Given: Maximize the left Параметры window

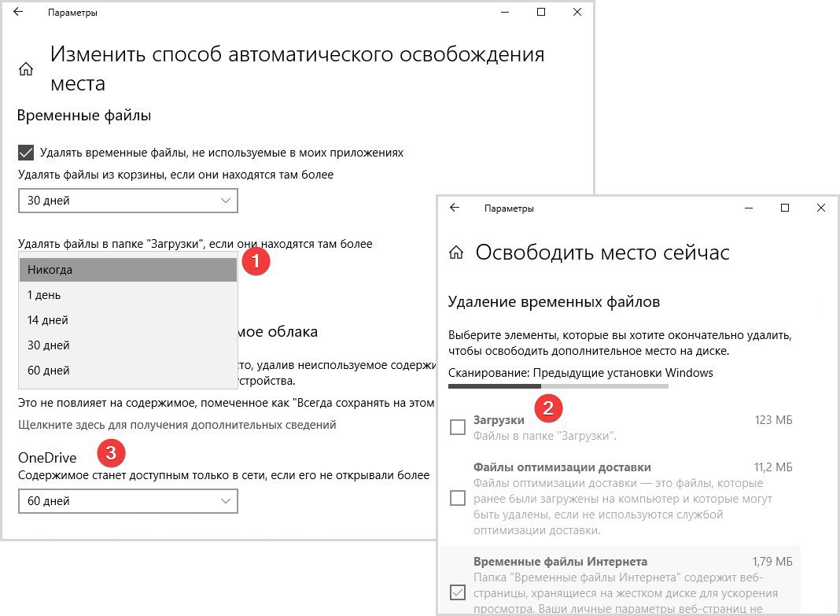Looking at the screenshot, I should [541, 12].
